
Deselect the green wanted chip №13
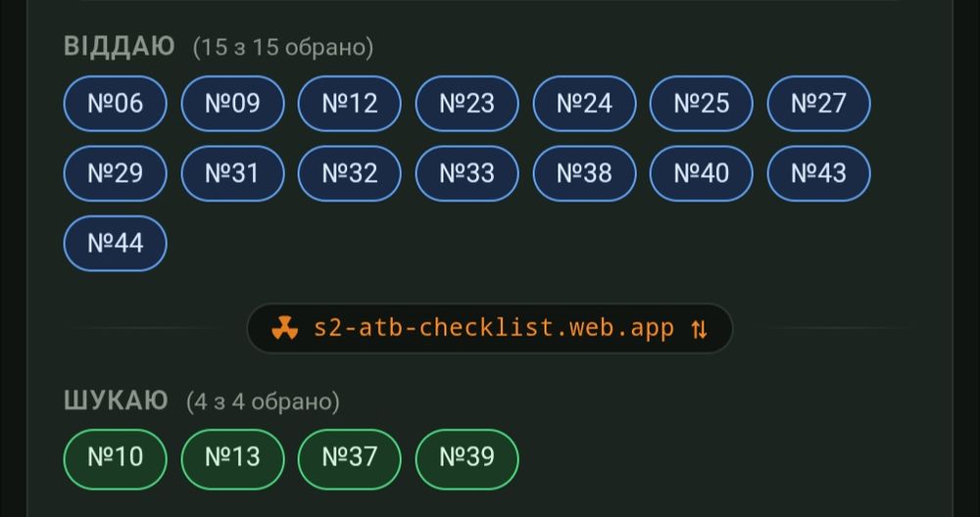pos(233,457)
